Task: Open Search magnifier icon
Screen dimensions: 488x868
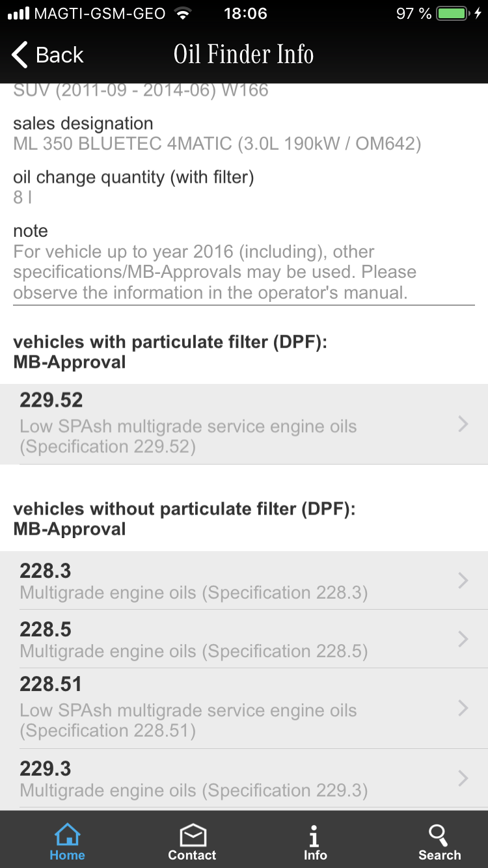Action: pyautogui.click(x=439, y=834)
